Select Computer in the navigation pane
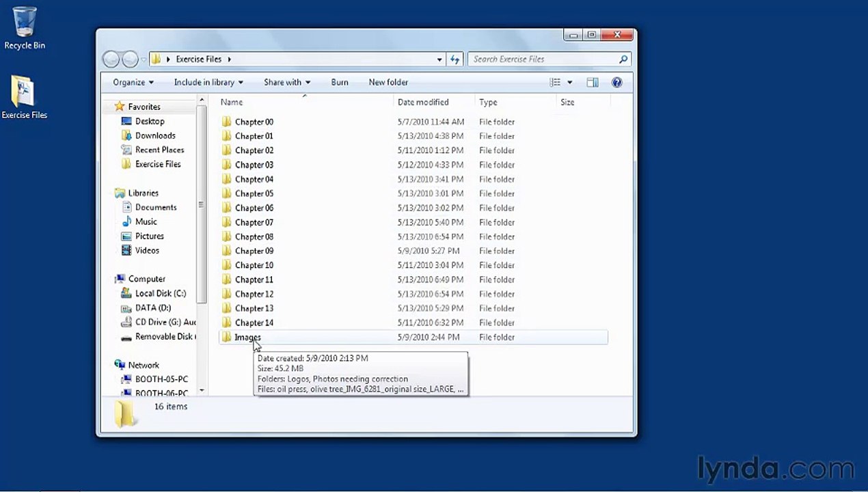The height and width of the screenshot is (492, 868). click(x=147, y=279)
